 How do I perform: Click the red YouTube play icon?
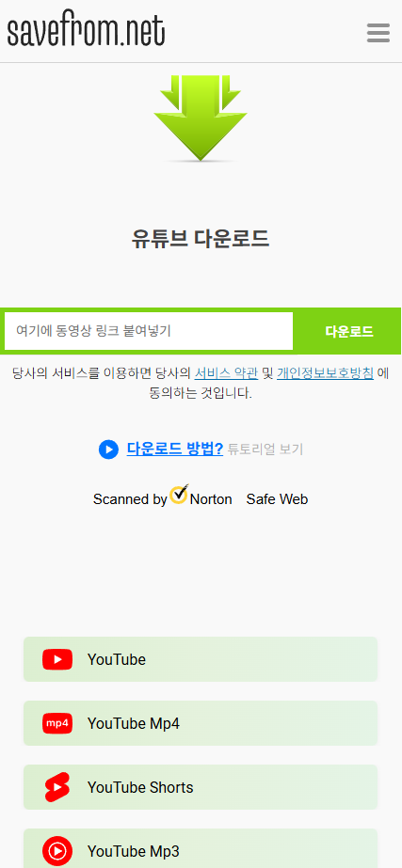[57, 659]
